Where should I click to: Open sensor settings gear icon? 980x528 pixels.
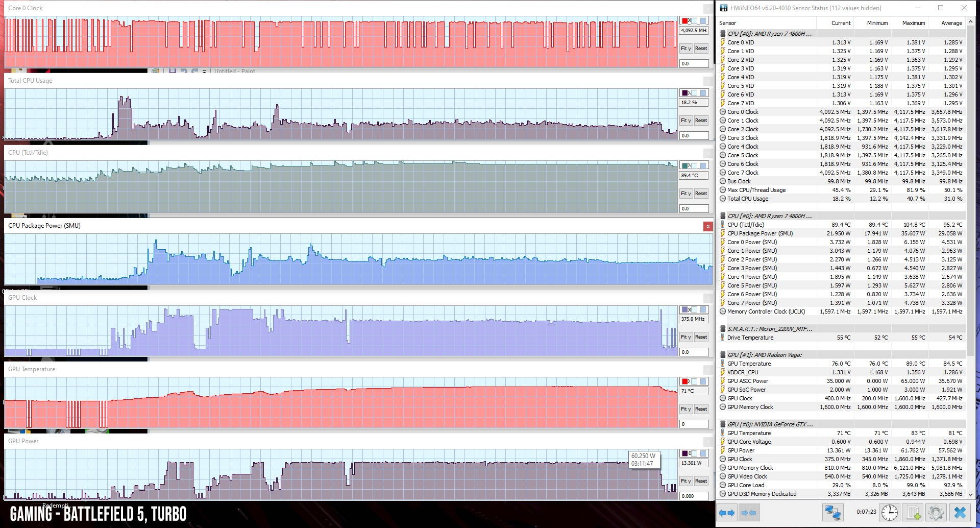click(x=936, y=513)
